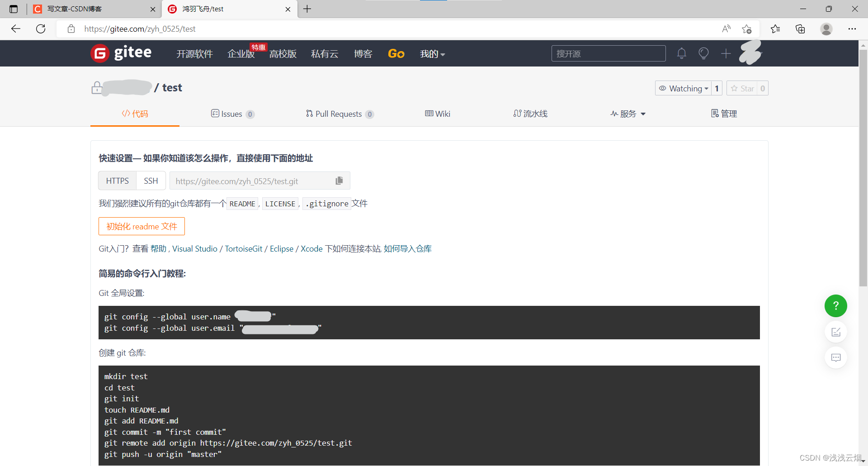Close the 写文章-CSDN博客 tab
The image size is (868, 466).
153,9
